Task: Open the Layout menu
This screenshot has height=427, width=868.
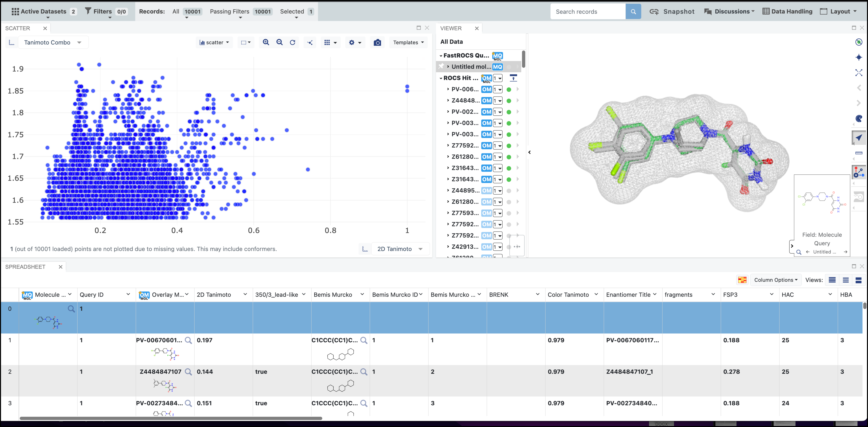Action: point(838,11)
